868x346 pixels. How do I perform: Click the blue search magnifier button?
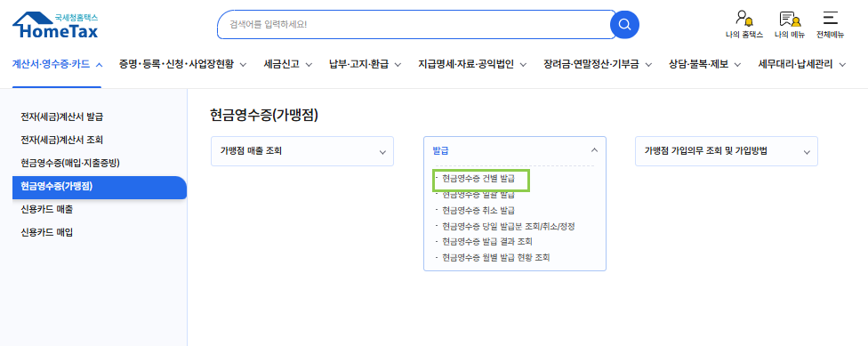point(624,24)
